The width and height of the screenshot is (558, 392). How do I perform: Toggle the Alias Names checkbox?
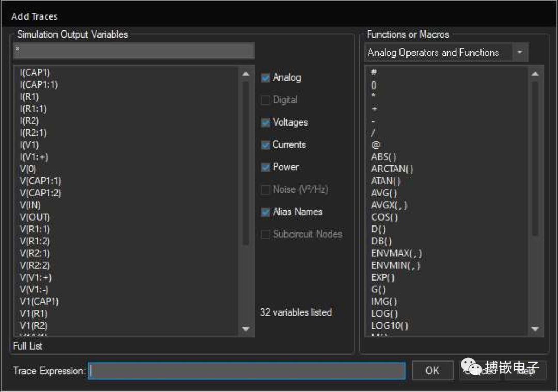[266, 212]
